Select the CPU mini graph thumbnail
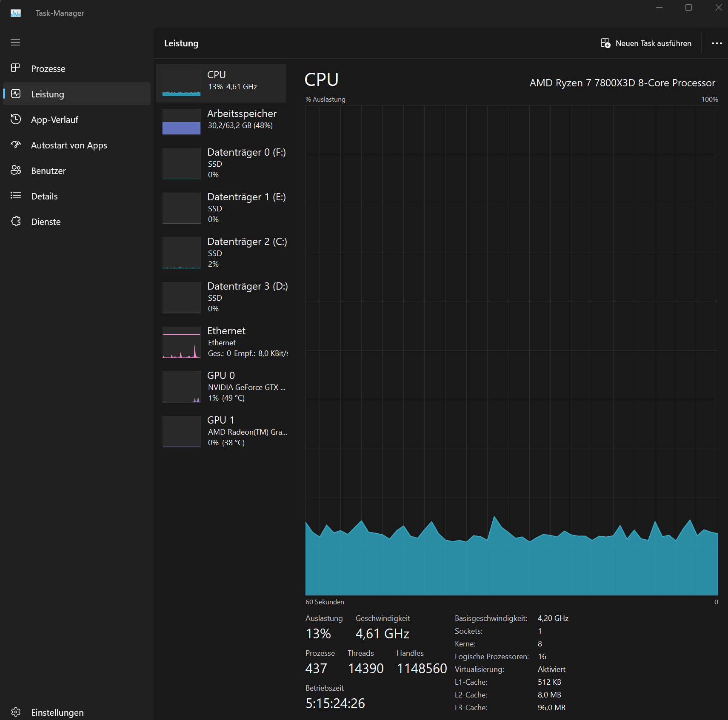The height and width of the screenshot is (720, 728). (182, 83)
